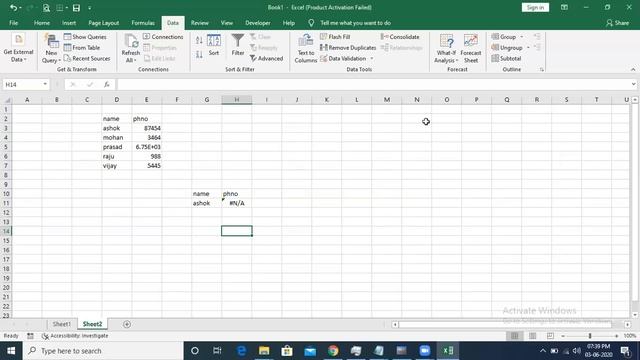Switch to Review tab
Viewport: 640px width, 360px height.
click(200, 23)
